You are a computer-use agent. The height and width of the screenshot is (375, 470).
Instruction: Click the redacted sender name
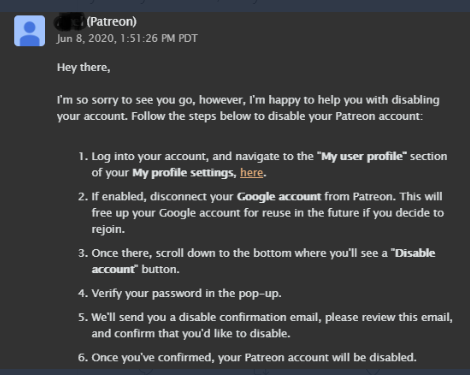click(70, 22)
